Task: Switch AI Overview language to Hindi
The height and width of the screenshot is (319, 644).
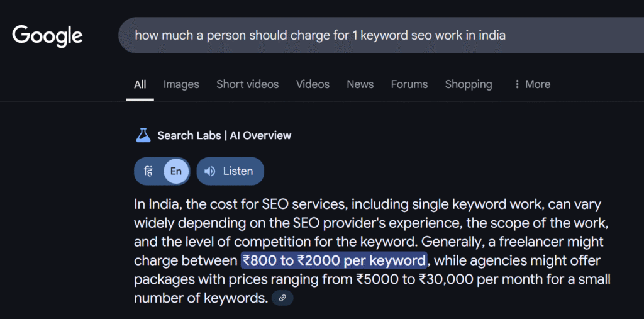Action: click(x=148, y=171)
